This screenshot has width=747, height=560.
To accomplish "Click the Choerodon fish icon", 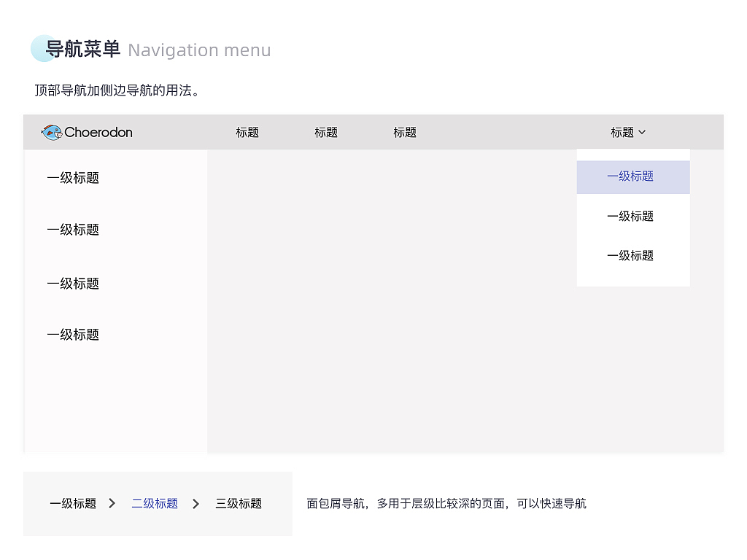I will click(51, 132).
